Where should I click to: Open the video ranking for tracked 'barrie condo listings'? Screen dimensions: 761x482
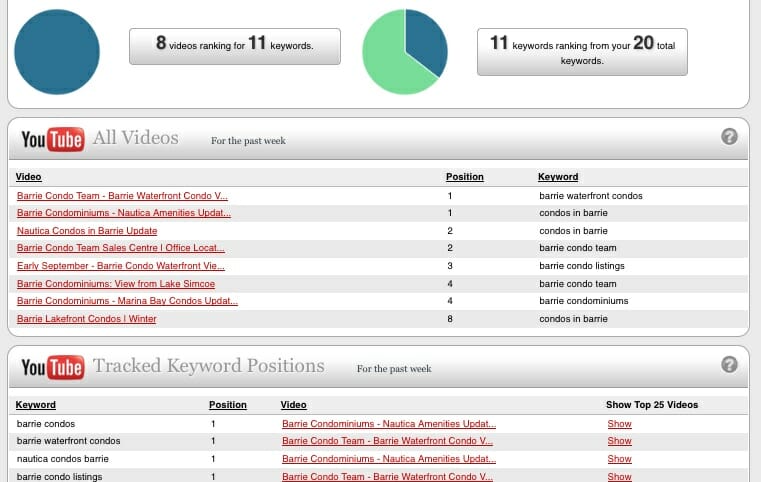[387, 477]
